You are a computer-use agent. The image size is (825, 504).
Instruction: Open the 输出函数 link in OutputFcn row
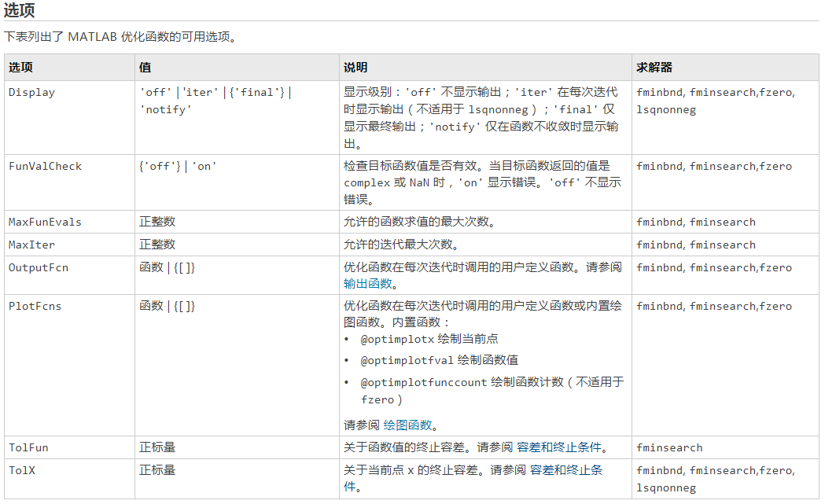tap(366, 285)
